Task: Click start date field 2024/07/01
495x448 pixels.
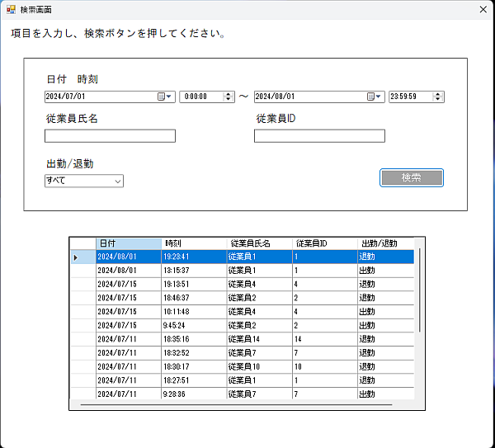Action: [x=110, y=97]
